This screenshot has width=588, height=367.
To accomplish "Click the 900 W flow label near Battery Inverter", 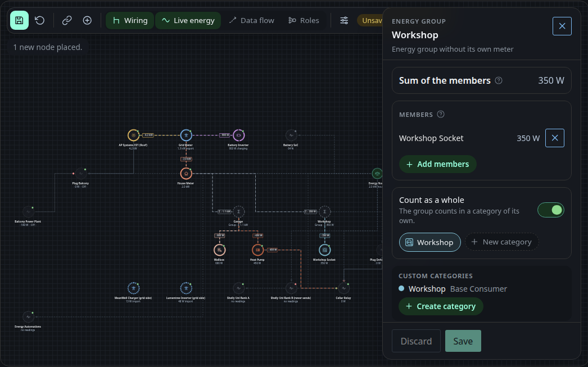I will coord(224,135).
